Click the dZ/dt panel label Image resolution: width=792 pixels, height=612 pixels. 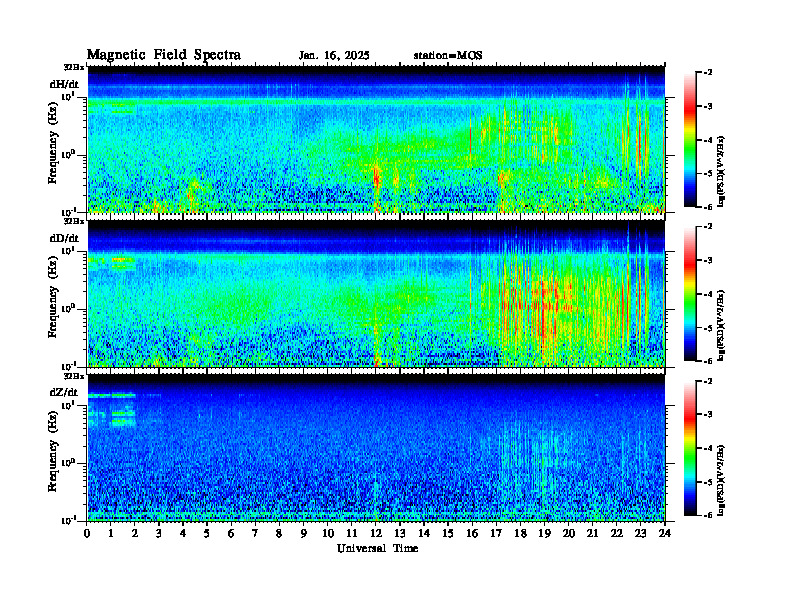pyautogui.click(x=64, y=392)
